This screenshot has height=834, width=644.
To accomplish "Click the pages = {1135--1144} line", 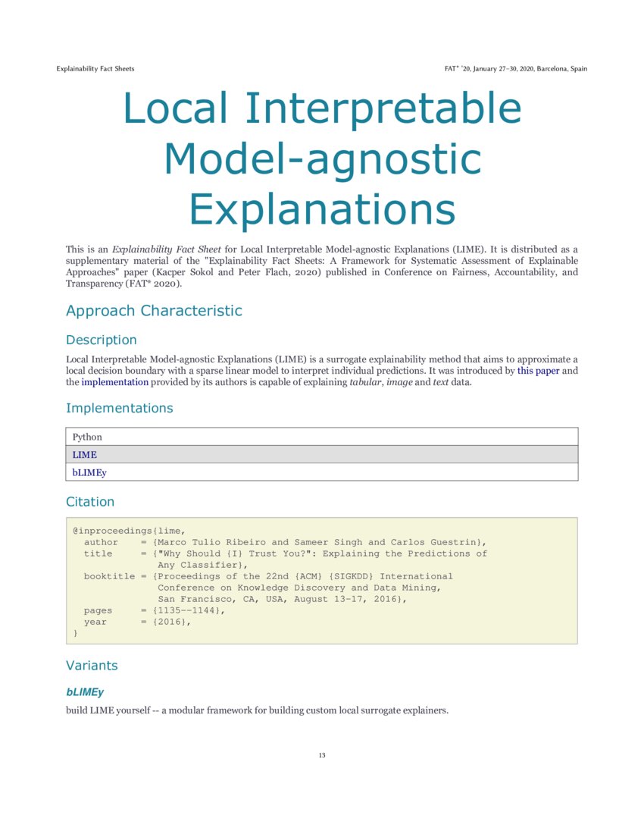I will [154, 610].
